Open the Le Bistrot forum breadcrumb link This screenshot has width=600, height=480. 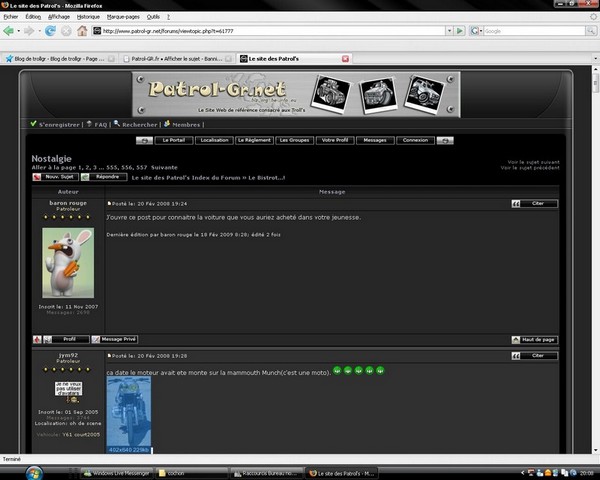(x=267, y=178)
